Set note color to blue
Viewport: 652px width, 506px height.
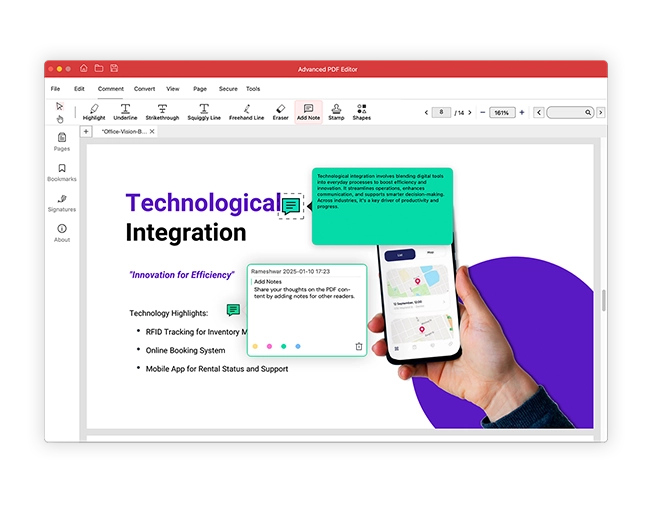(x=298, y=346)
